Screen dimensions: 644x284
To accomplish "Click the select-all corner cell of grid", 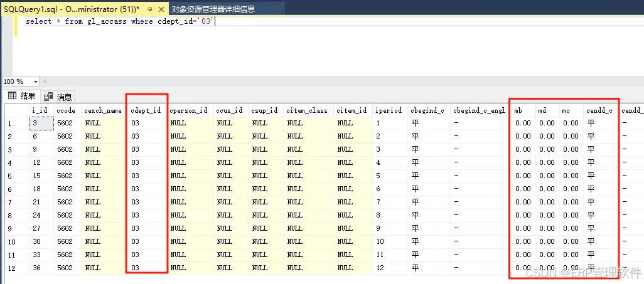I will coord(17,111).
